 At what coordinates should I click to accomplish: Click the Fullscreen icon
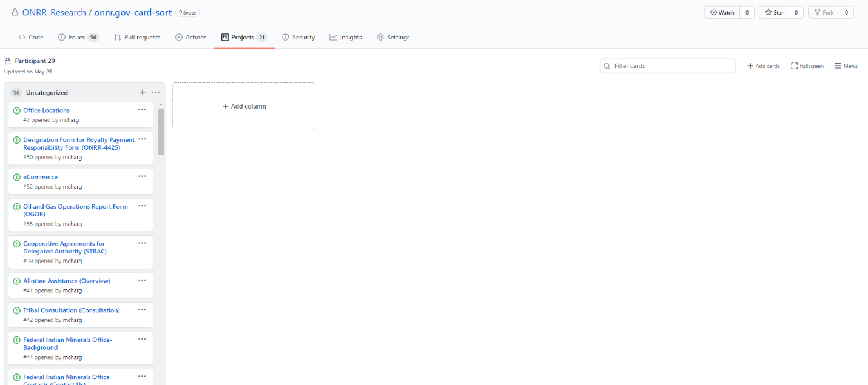point(794,66)
